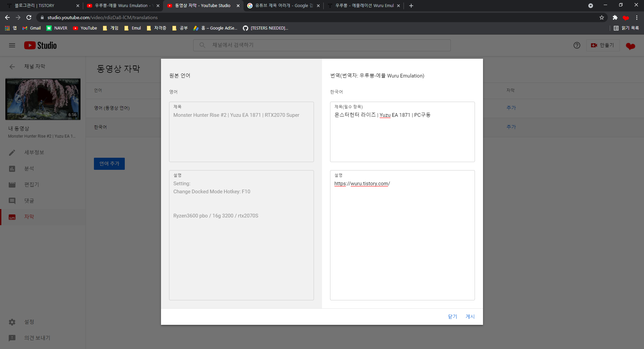The height and width of the screenshot is (349, 644).
Task: Open the 댓글 comments icon
Action: (x=12, y=201)
